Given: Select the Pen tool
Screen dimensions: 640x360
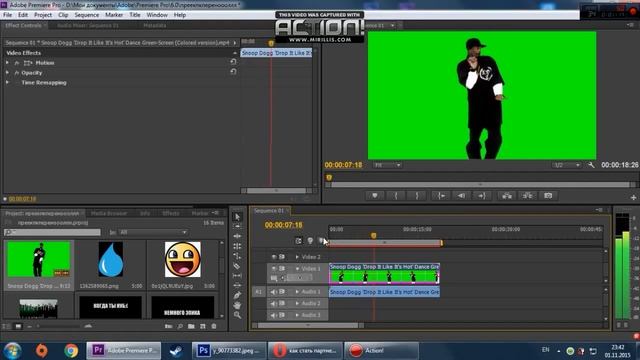Looking at the screenshot, I should click(x=238, y=295).
